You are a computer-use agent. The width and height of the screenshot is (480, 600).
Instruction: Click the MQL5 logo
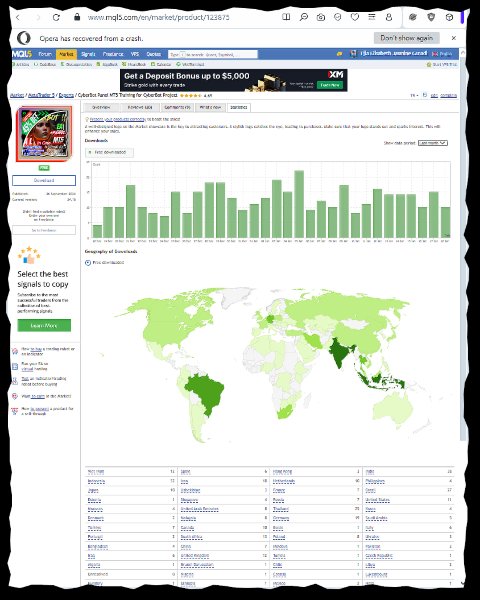click(x=22, y=54)
